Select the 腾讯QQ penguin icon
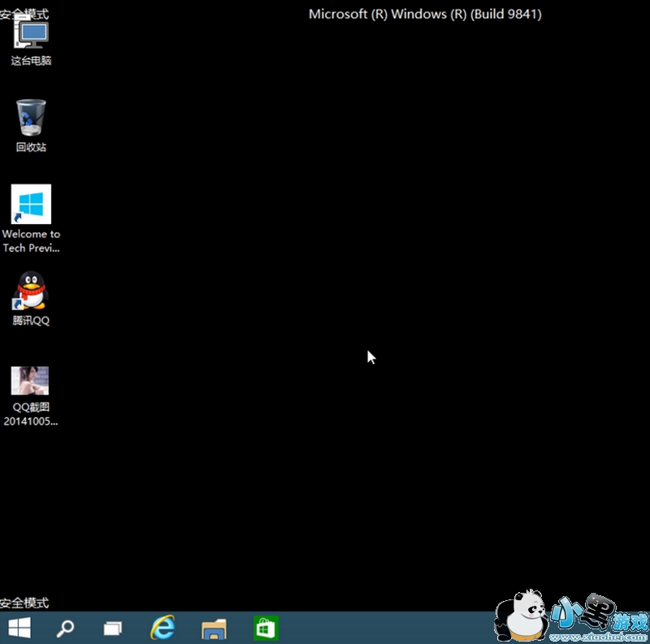 [x=31, y=291]
